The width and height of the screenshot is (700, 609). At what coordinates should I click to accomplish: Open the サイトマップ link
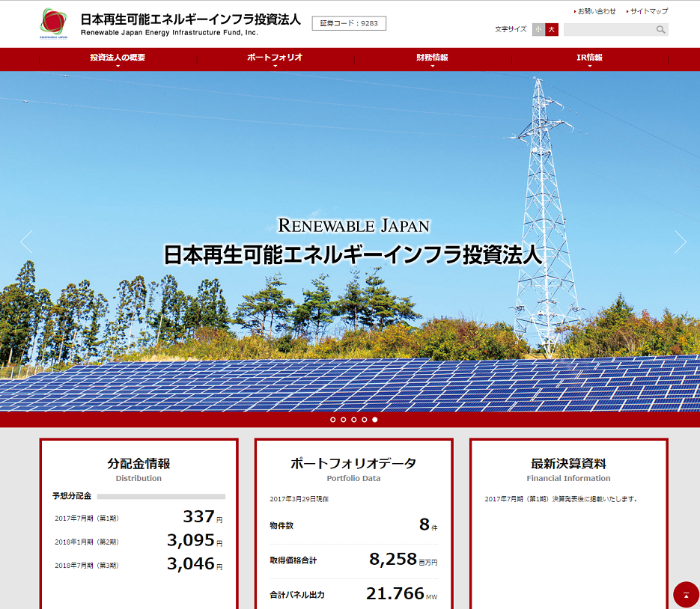(x=648, y=11)
